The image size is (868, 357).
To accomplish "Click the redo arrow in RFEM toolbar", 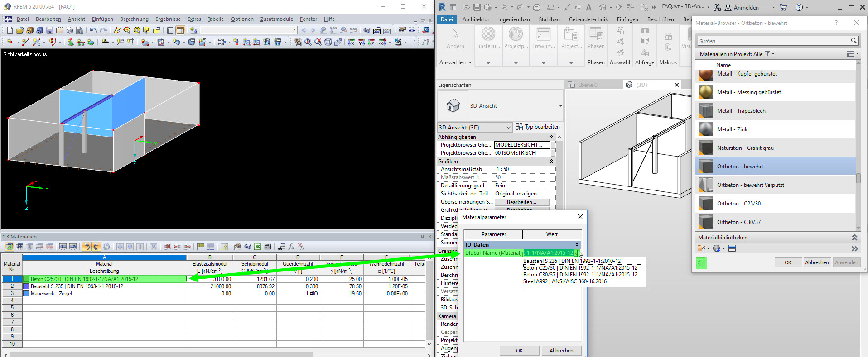I will (103, 30).
